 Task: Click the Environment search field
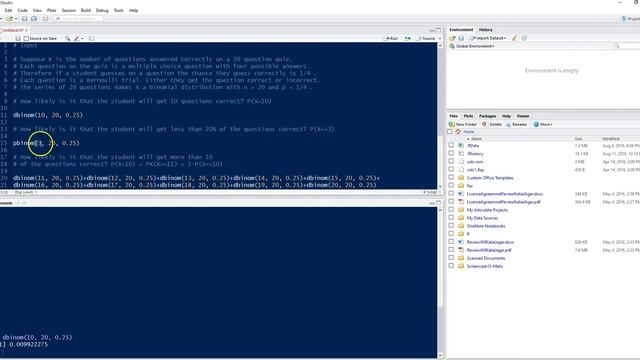[x=626, y=46]
